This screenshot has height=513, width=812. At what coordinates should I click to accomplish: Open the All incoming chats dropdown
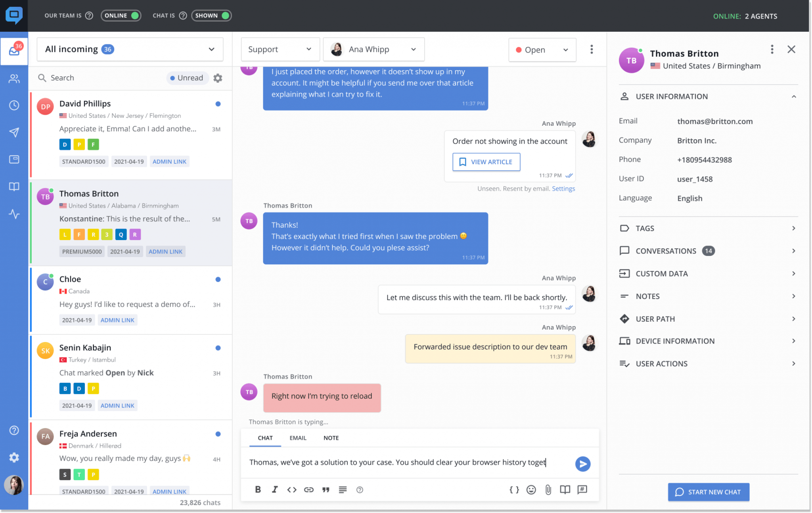(x=130, y=49)
